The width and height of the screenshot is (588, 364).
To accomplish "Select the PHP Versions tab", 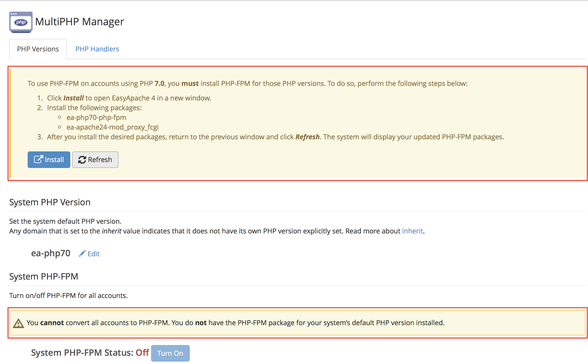I will coord(38,49).
